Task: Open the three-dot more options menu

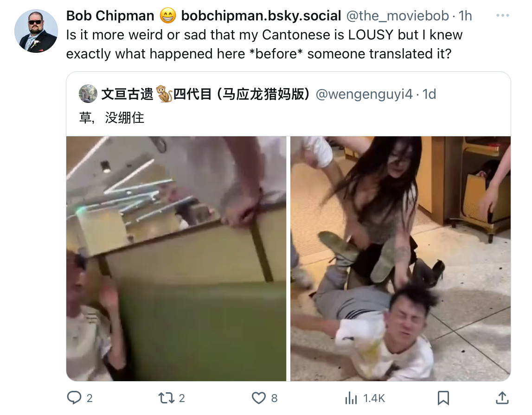Action: click(x=502, y=15)
